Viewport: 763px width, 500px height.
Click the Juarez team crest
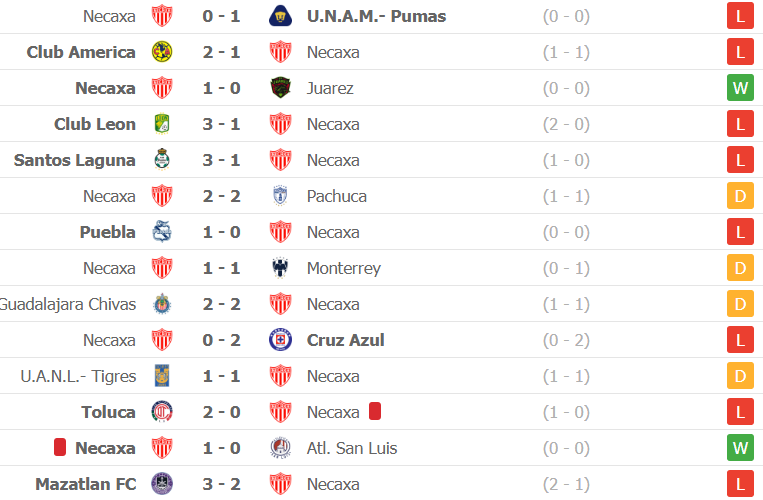pos(280,88)
